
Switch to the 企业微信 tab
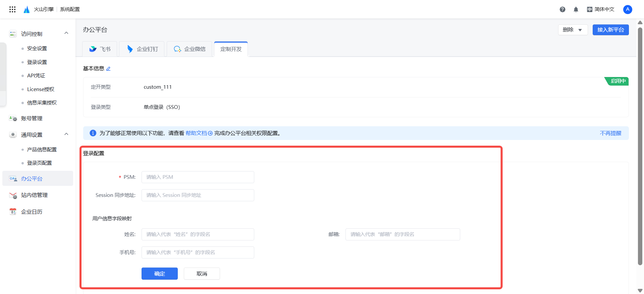[190, 49]
